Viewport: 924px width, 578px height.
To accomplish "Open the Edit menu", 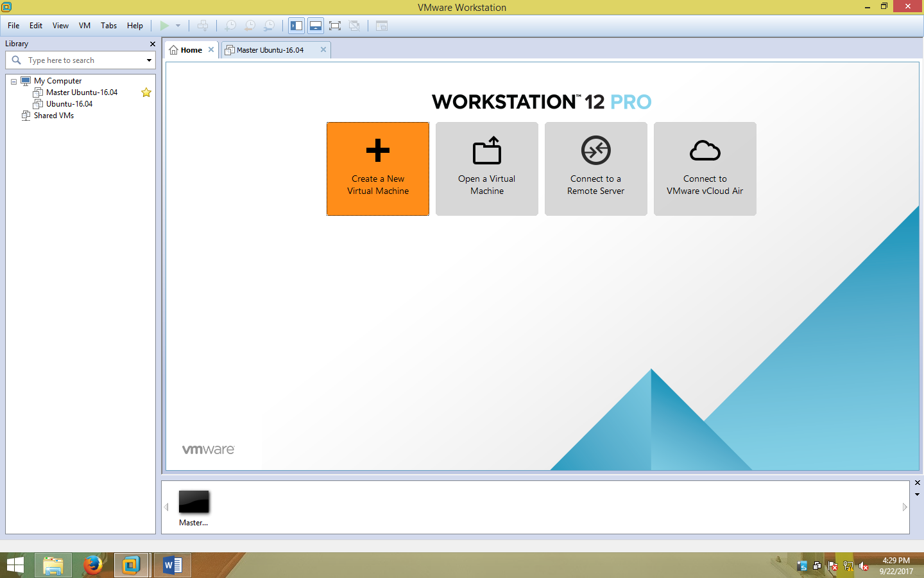I will 36,26.
